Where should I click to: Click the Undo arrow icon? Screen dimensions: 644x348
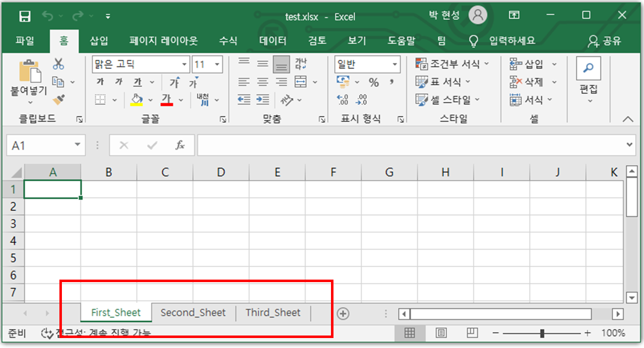coord(47,16)
